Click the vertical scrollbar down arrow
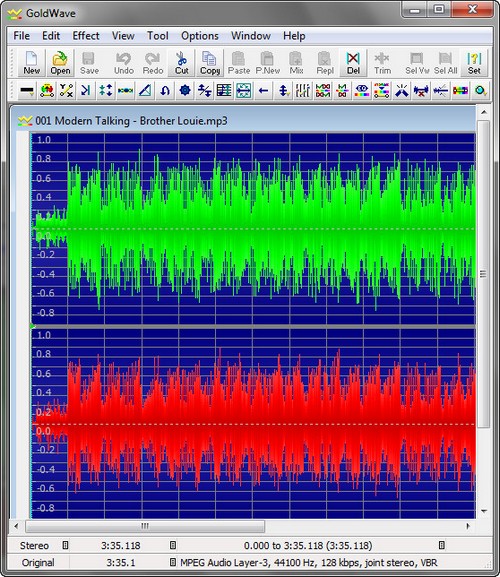 tap(484, 511)
